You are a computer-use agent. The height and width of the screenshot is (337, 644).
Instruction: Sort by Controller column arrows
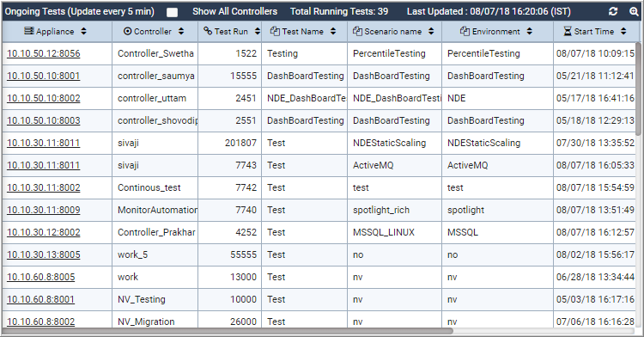click(181, 31)
